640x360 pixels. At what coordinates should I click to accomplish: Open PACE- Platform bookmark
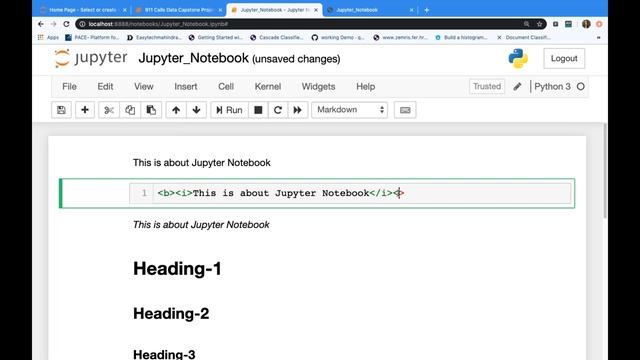[92, 38]
